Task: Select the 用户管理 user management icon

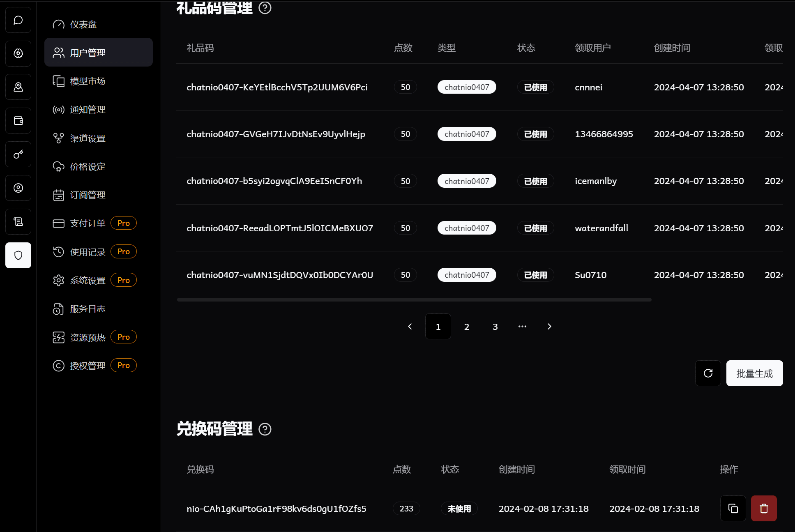Action: point(58,52)
